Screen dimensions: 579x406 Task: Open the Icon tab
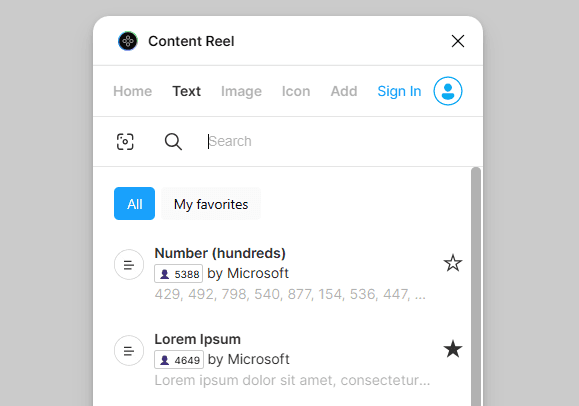[x=296, y=91]
